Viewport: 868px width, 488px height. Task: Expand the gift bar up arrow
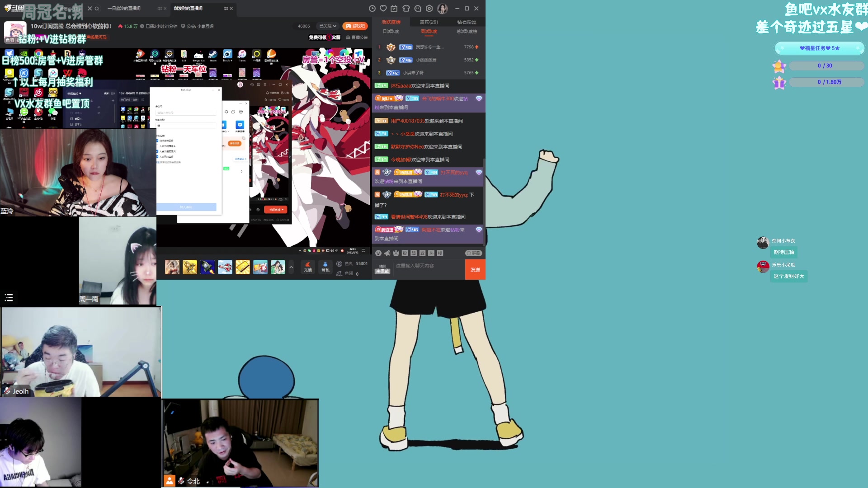[x=291, y=267]
